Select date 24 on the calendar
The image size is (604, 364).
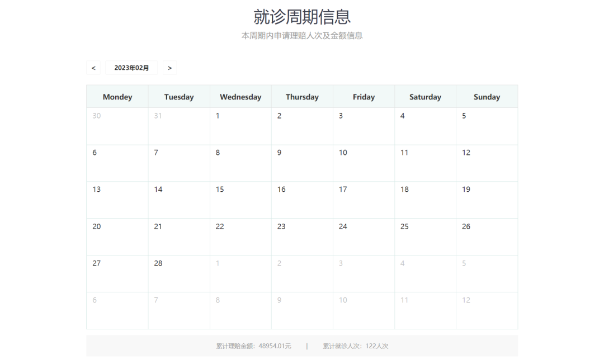364,237
